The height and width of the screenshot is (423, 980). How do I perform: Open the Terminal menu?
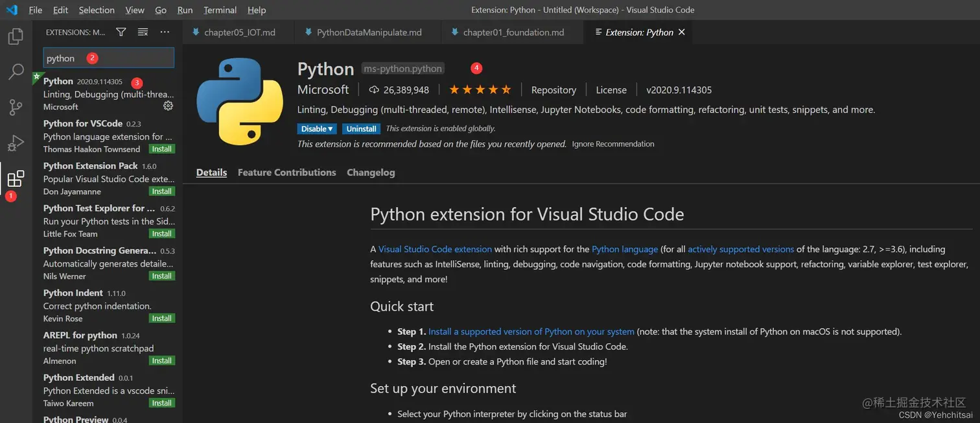(220, 10)
